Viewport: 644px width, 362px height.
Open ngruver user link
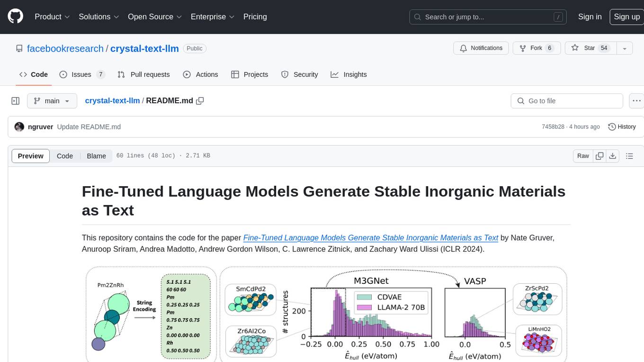pyautogui.click(x=40, y=127)
